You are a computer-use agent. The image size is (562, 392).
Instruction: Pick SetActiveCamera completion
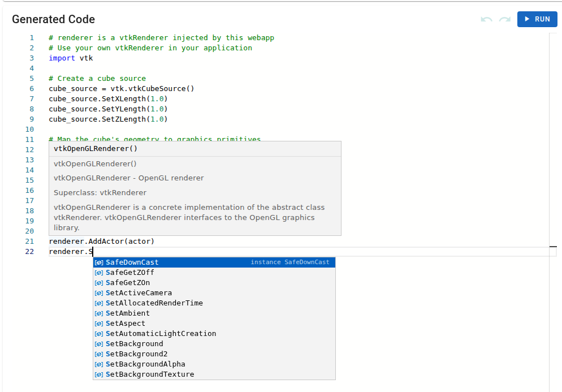click(214, 292)
